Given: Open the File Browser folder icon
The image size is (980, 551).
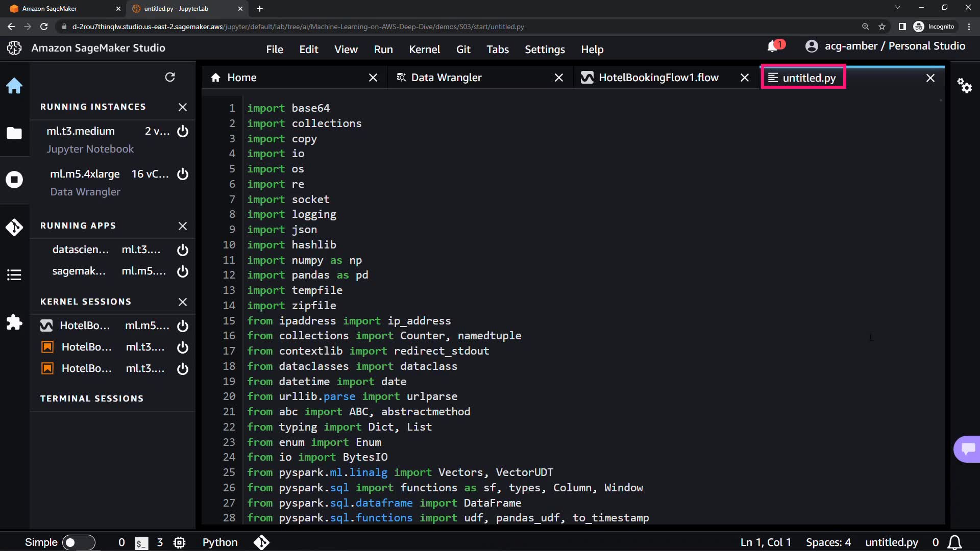Looking at the screenshot, I should pos(14,133).
